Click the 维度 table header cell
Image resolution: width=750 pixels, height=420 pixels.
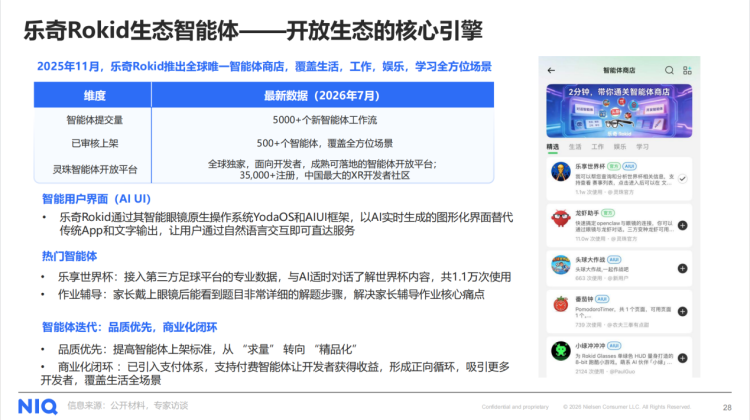pyautogui.click(x=94, y=95)
